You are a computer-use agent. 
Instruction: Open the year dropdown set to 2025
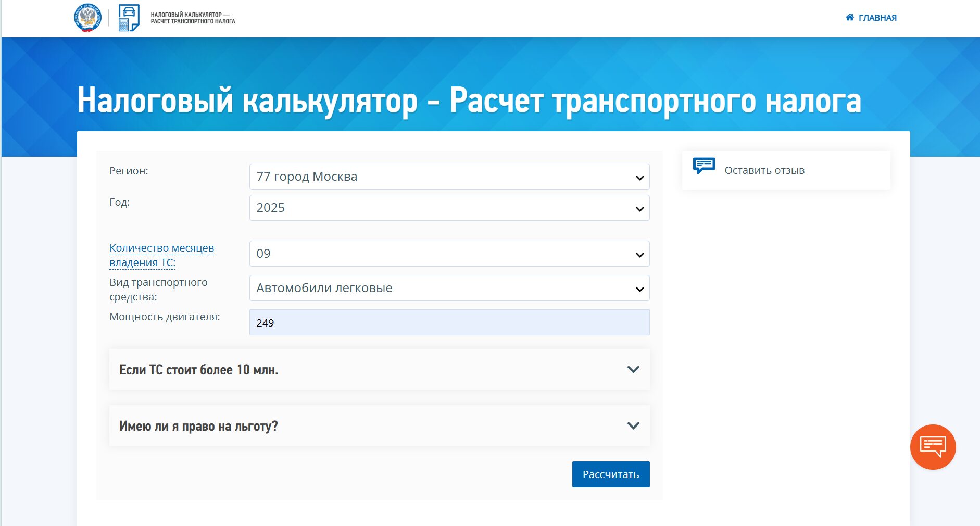pyautogui.click(x=448, y=208)
